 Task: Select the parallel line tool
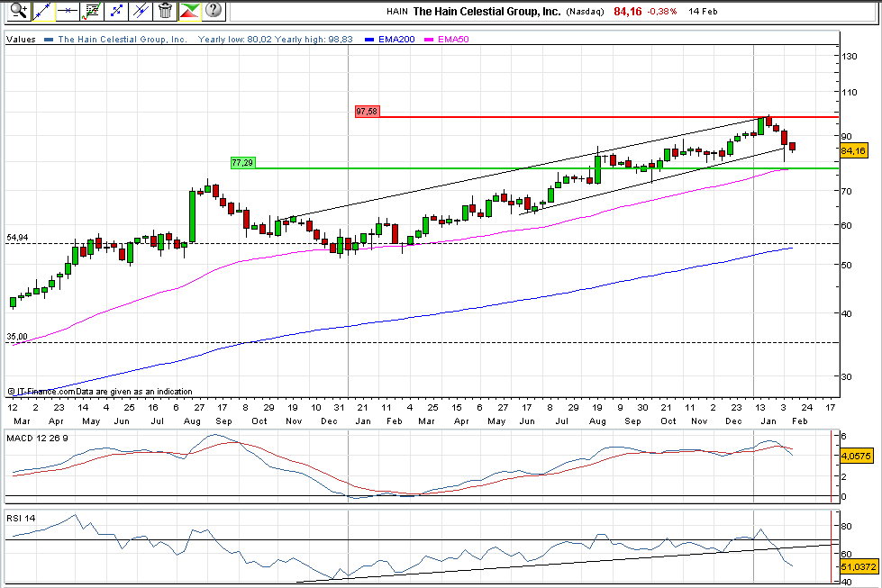[x=141, y=10]
